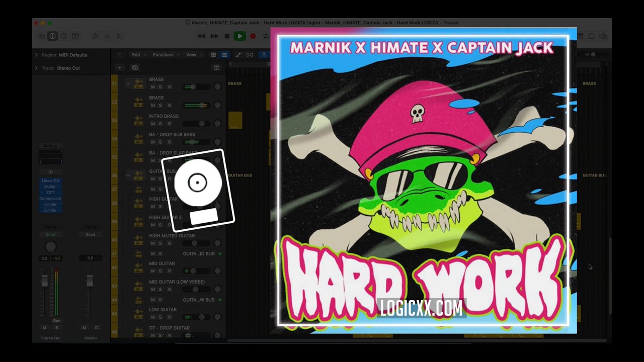
Task: Add a new track with plus button
Action: click(x=119, y=67)
